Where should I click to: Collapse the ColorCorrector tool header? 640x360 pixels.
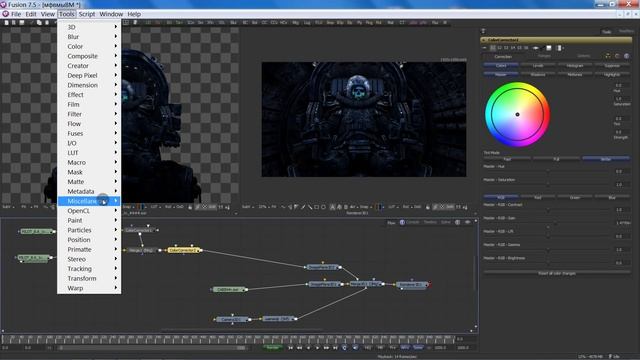tap(484, 40)
